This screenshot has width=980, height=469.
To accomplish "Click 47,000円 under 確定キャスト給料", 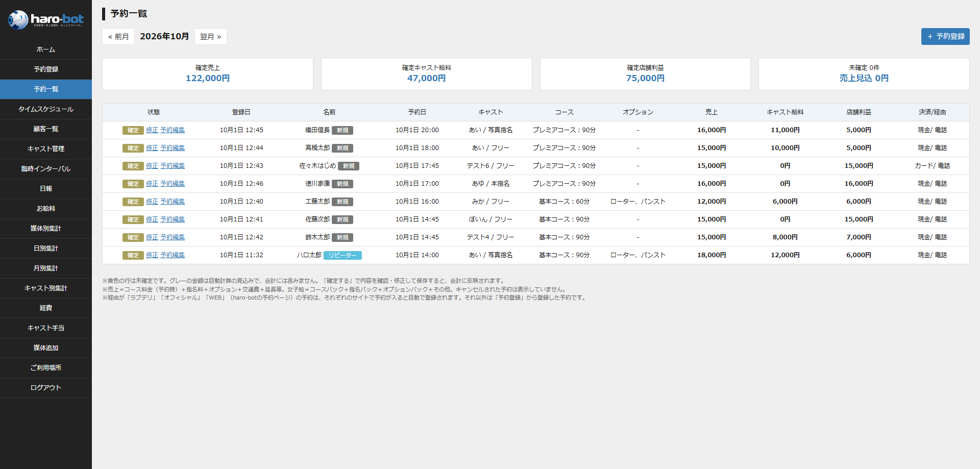I will point(427,79).
